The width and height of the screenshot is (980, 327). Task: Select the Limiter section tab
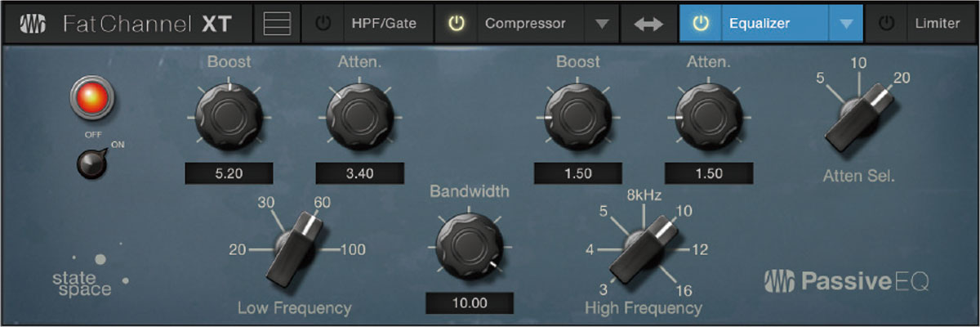(x=938, y=24)
